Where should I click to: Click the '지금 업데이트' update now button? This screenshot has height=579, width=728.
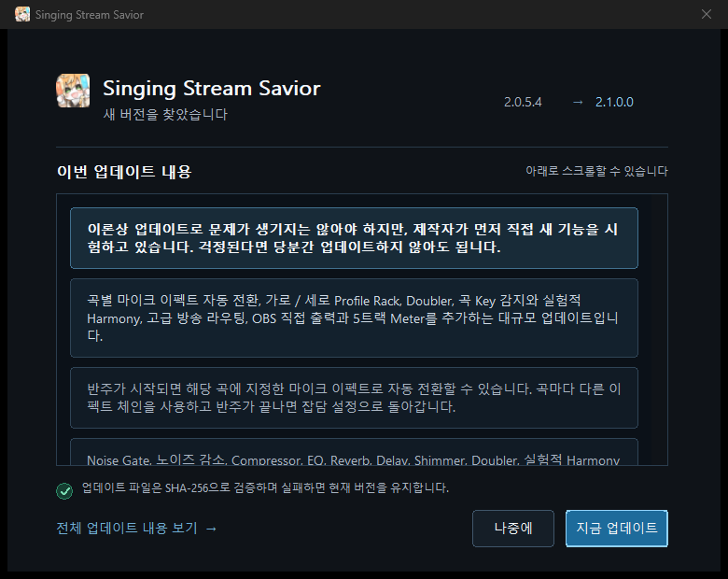coord(617,529)
